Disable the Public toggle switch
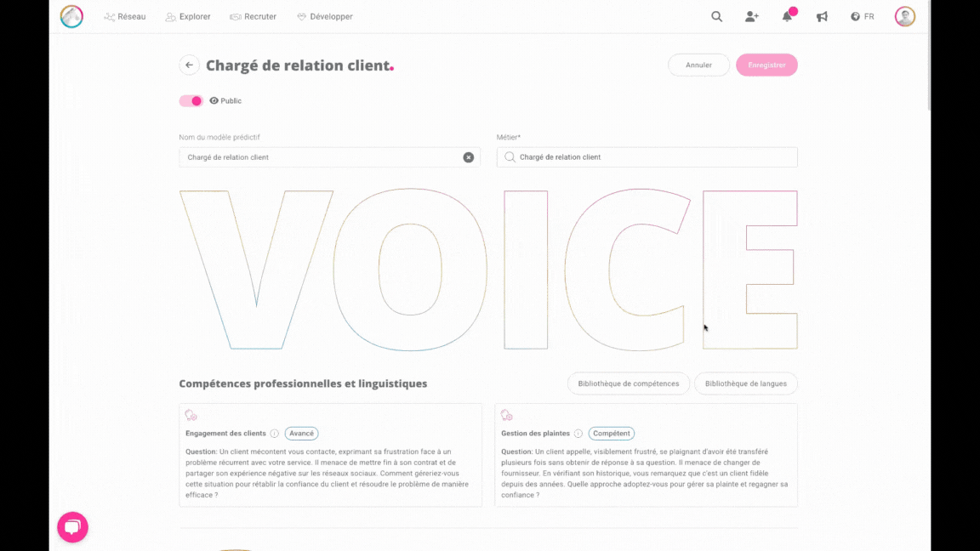Screen dimensions: 980x551 tap(191, 100)
